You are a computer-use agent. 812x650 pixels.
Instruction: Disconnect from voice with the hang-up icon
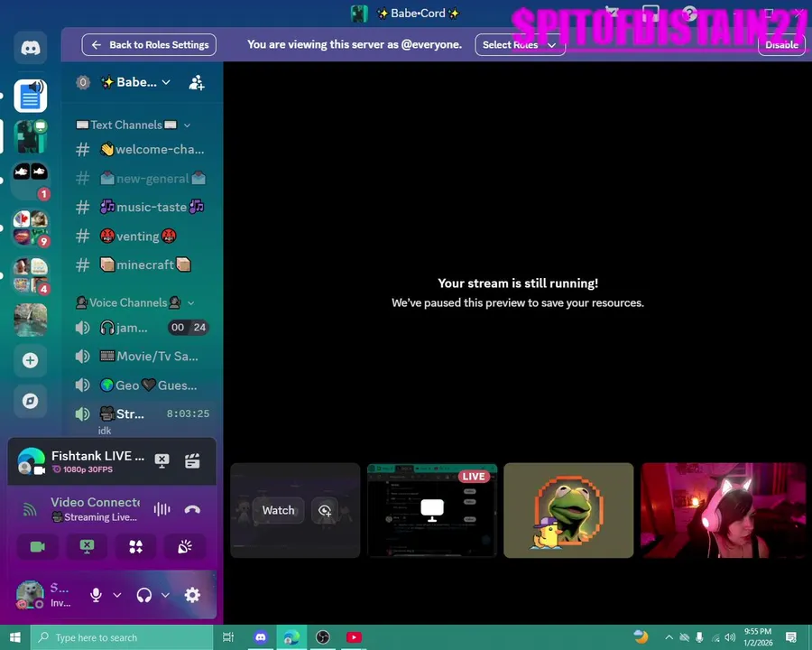click(x=192, y=509)
